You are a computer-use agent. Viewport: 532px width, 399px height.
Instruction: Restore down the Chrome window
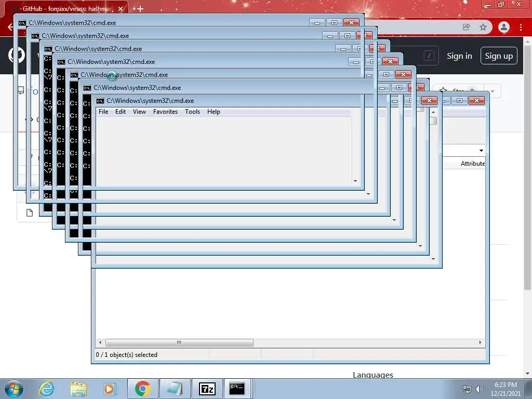[x=501, y=5]
